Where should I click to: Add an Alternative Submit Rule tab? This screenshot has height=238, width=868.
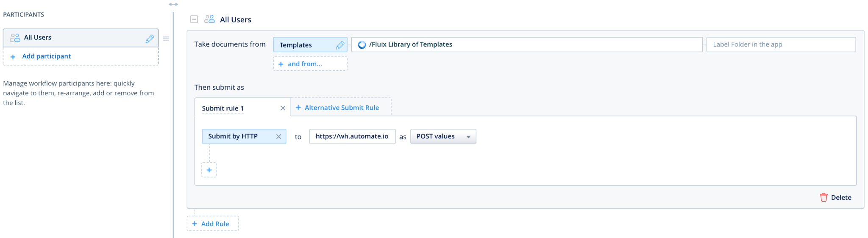[341, 108]
